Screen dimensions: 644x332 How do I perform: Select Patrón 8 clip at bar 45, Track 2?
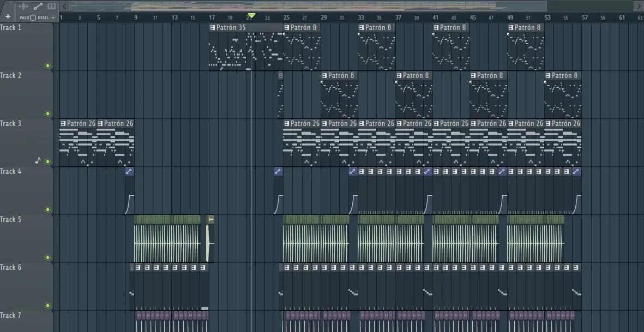[x=488, y=95]
